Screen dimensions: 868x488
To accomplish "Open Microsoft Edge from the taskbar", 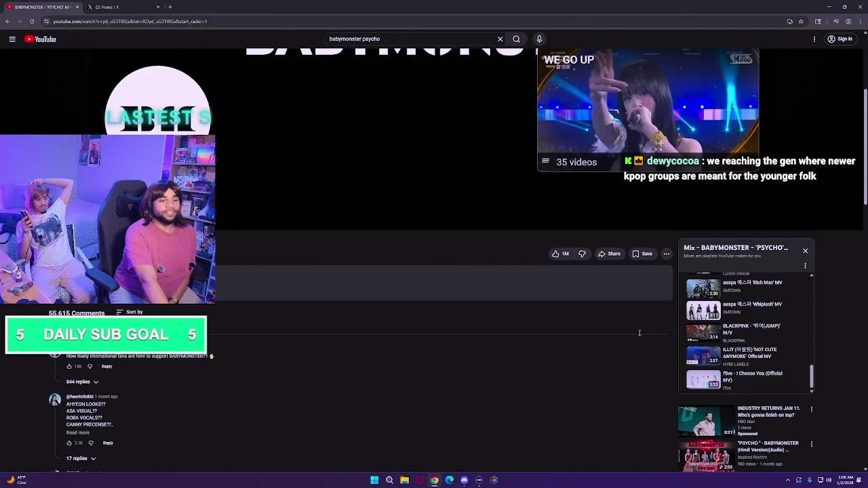I will point(449,480).
